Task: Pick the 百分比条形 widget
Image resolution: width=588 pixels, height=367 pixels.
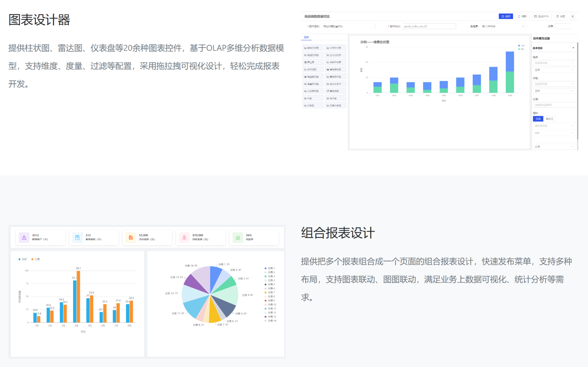Action: coord(335,84)
